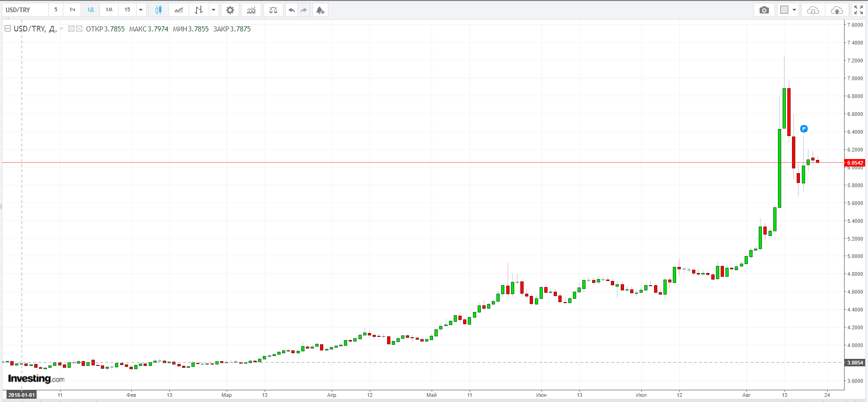Click the chart layout square icon

tap(784, 10)
